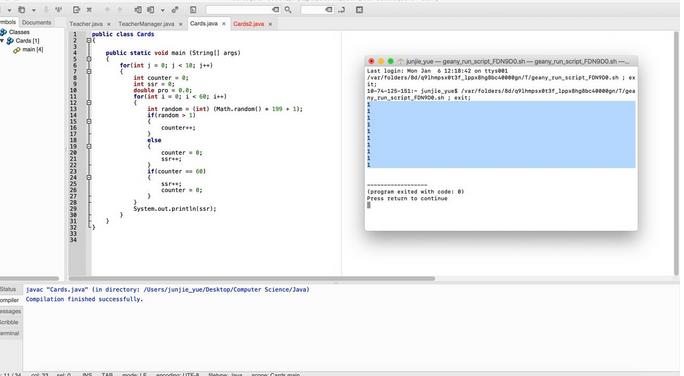Viewport: 684px width, 376px height.
Task: Toggle the fold marker on line 7
Action: (x=89, y=71)
